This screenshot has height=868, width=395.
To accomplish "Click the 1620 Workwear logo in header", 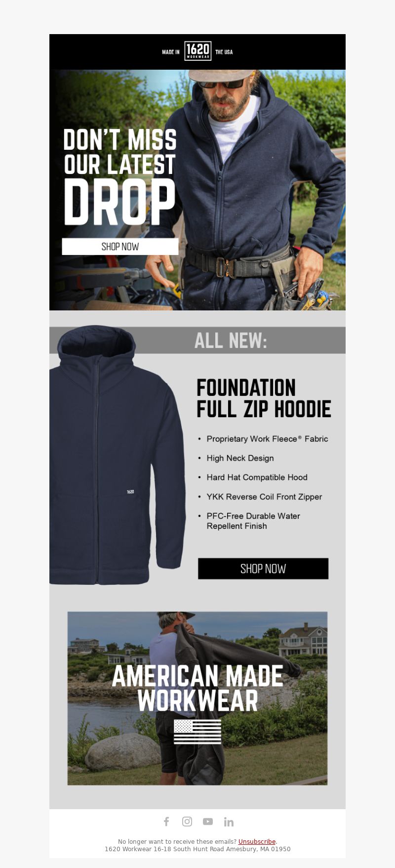I will point(197,51).
